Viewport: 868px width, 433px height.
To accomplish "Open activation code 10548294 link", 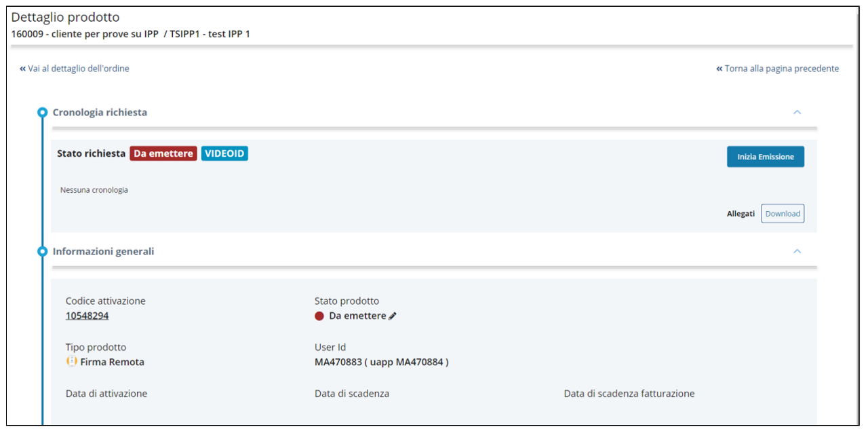I will point(87,316).
